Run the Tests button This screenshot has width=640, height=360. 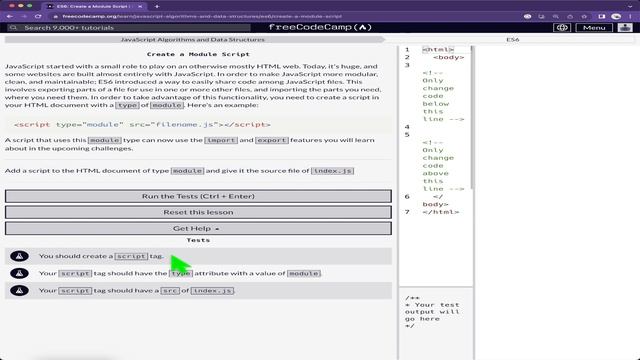(198, 196)
